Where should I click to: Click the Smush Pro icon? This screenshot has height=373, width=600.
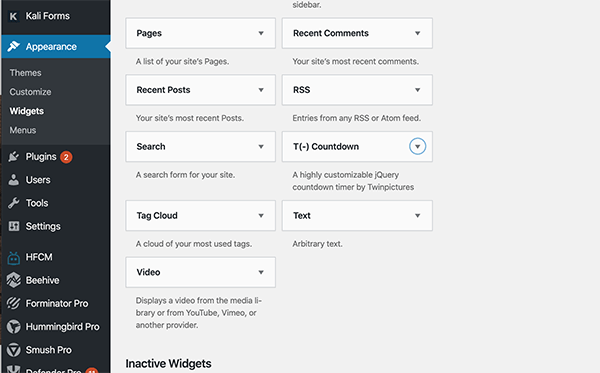tap(13, 350)
